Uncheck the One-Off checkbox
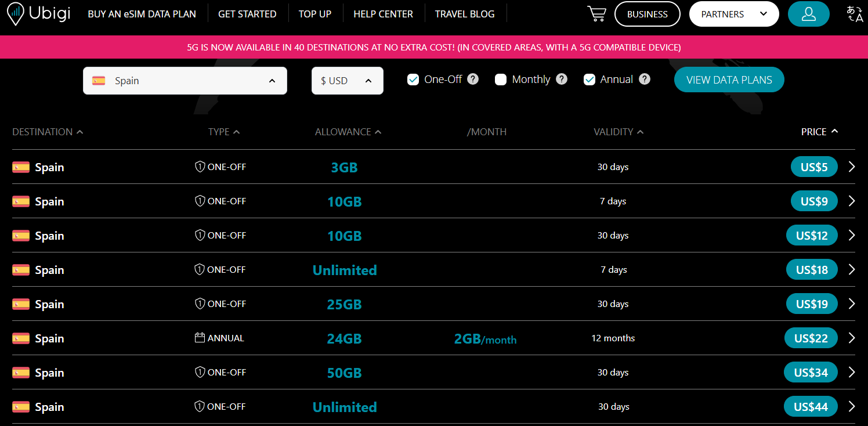The image size is (868, 426). click(413, 80)
